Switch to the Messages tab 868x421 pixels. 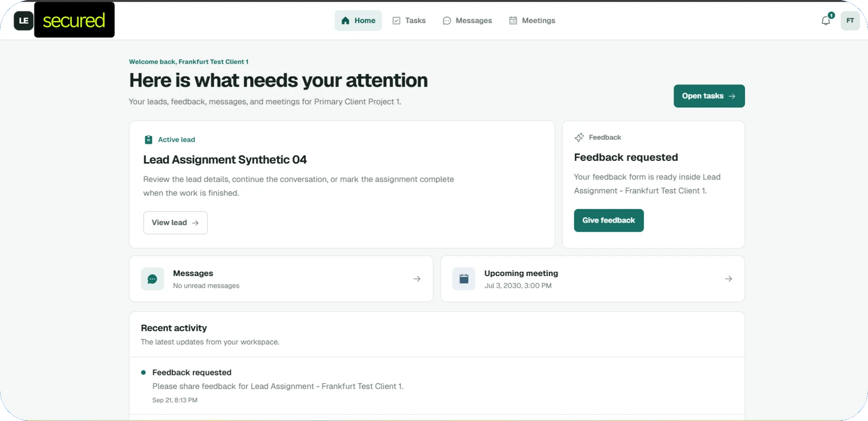point(468,21)
